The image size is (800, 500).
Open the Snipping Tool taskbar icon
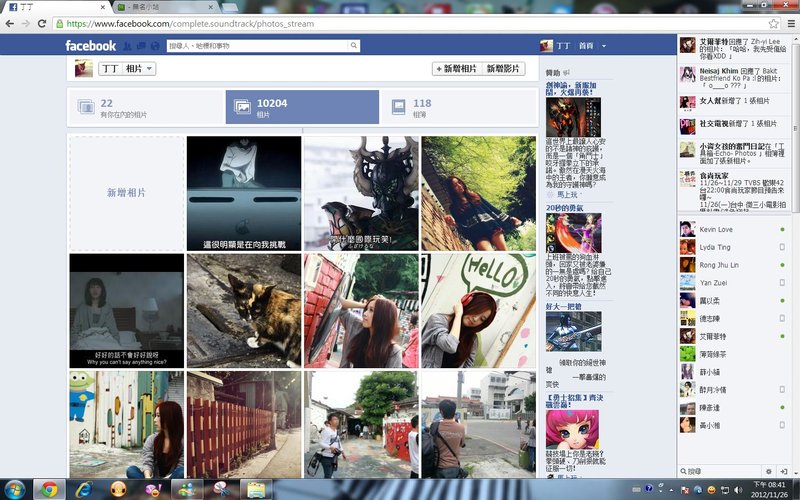221,490
